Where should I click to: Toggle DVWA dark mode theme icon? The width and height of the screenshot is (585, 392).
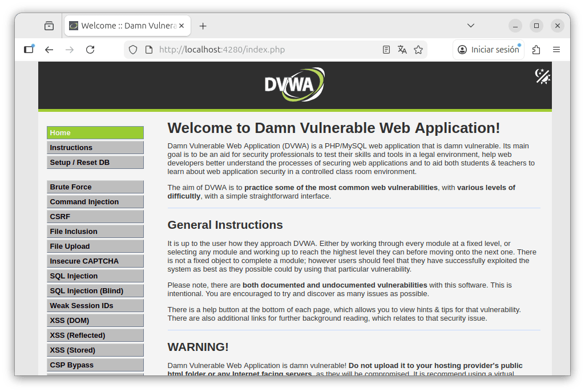coord(542,76)
